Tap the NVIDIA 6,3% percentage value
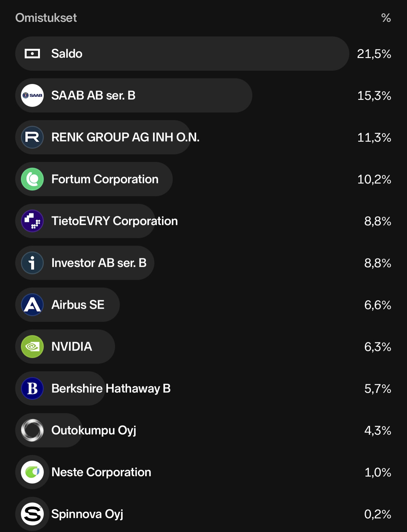This screenshot has width=407, height=532. pos(378,347)
